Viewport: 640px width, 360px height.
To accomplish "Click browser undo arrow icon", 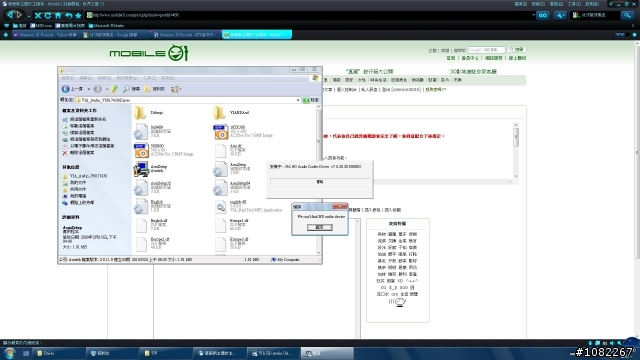I will pyautogui.click(x=68, y=16).
